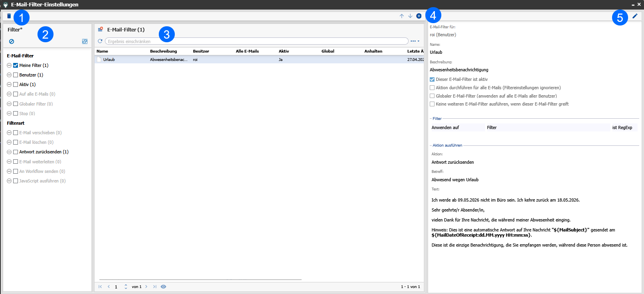Minimize the E-Mail-Filter-Einstellungen window
The image size is (644, 294).
pyautogui.click(x=633, y=5)
